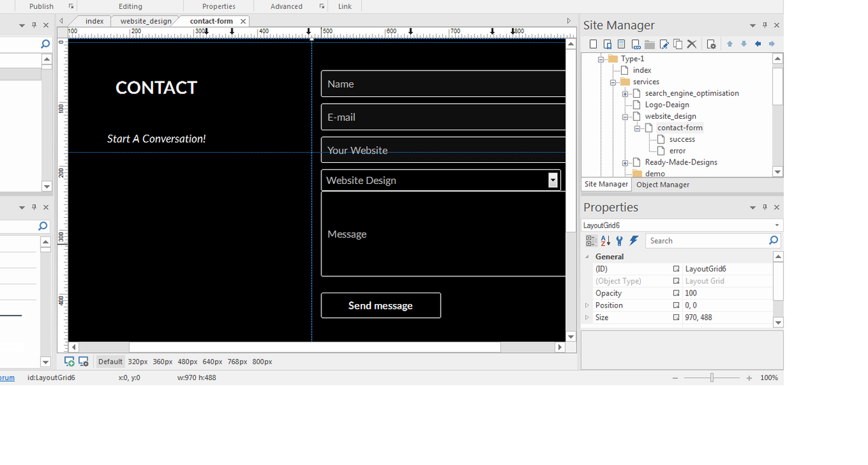Click the Message text area on canvas
868x465 pixels.
click(x=443, y=234)
